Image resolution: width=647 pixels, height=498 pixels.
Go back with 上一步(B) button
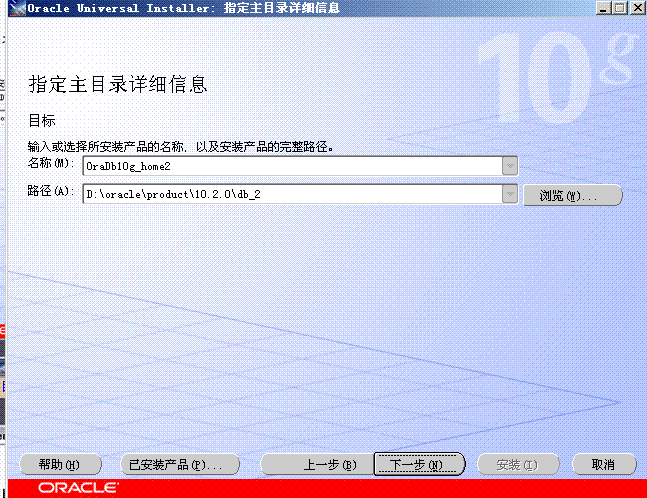click(317, 465)
